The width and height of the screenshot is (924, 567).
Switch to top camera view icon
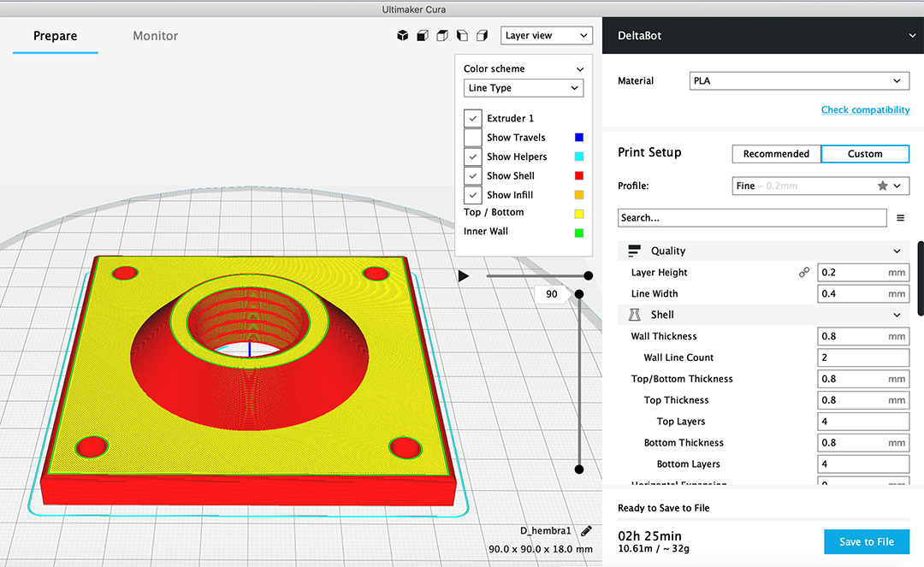point(442,35)
